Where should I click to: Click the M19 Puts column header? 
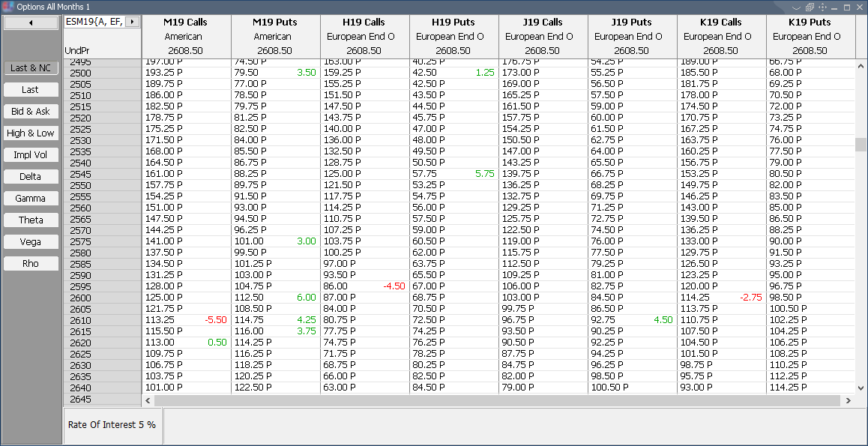275,36
